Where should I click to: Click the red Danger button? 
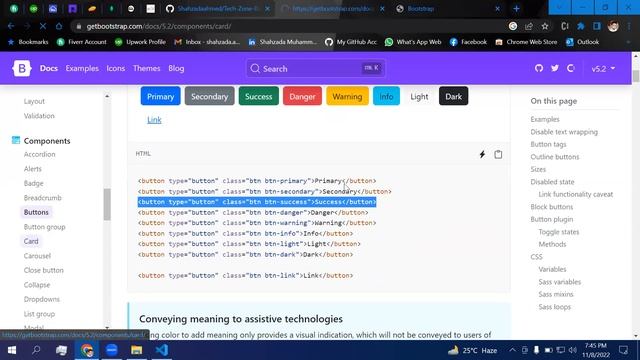302,96
